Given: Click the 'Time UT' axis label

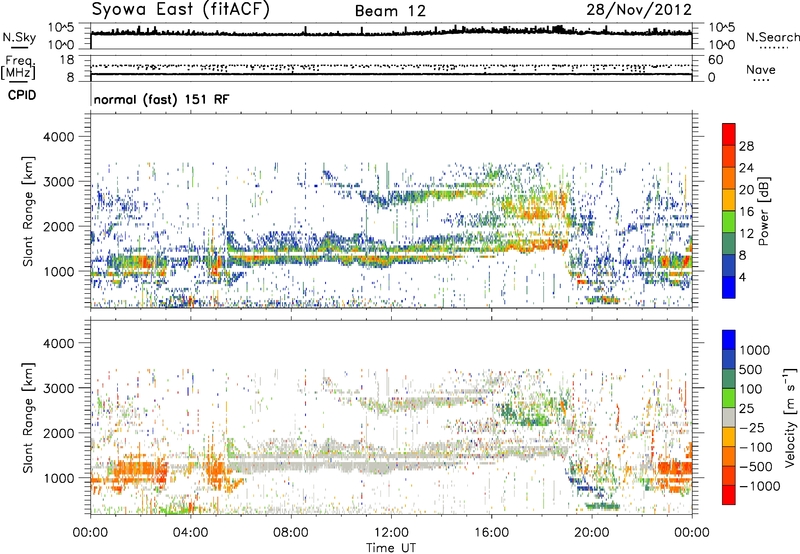Looking at the screenshot, I should pos(391,548).
